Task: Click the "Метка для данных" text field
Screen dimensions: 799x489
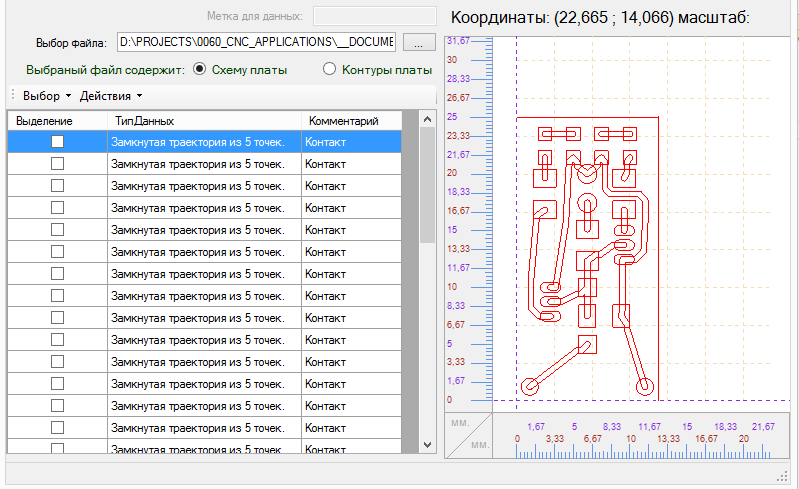Action: [x=375, y=16]
